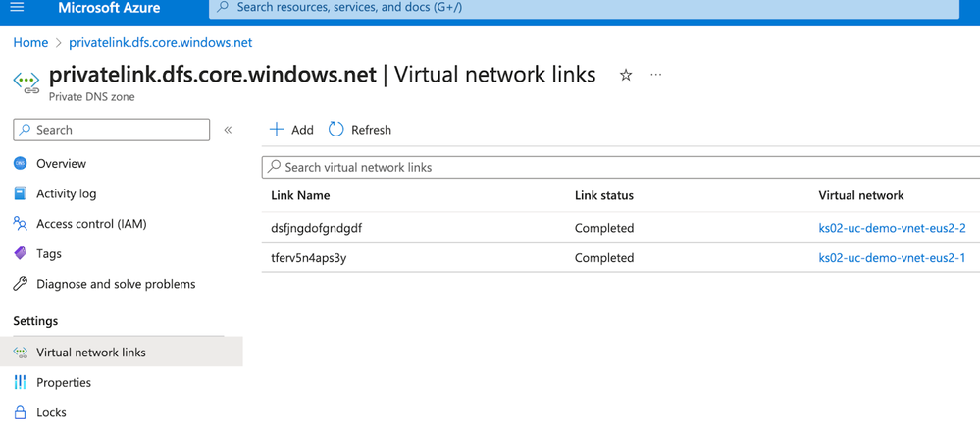The height and width of the screenshot is (435, 980).
Task: Add a new virtual network link
Action: tap(291, 130)
